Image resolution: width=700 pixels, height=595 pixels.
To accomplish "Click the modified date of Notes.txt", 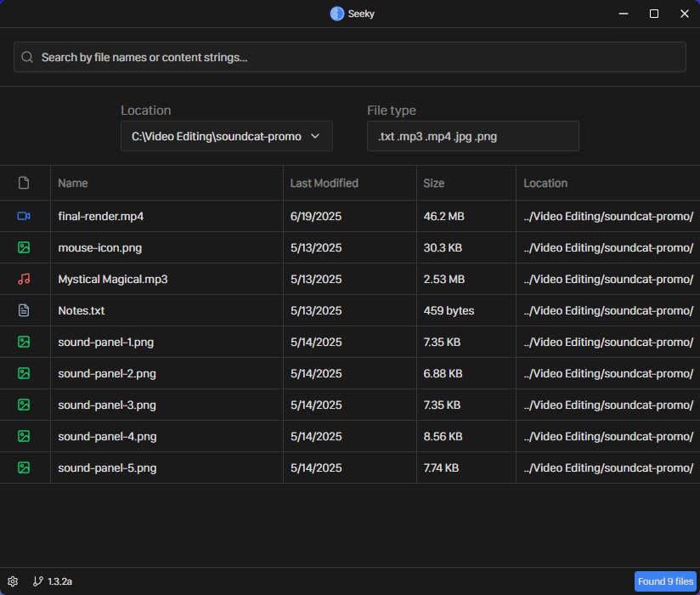I will (316, 310).
